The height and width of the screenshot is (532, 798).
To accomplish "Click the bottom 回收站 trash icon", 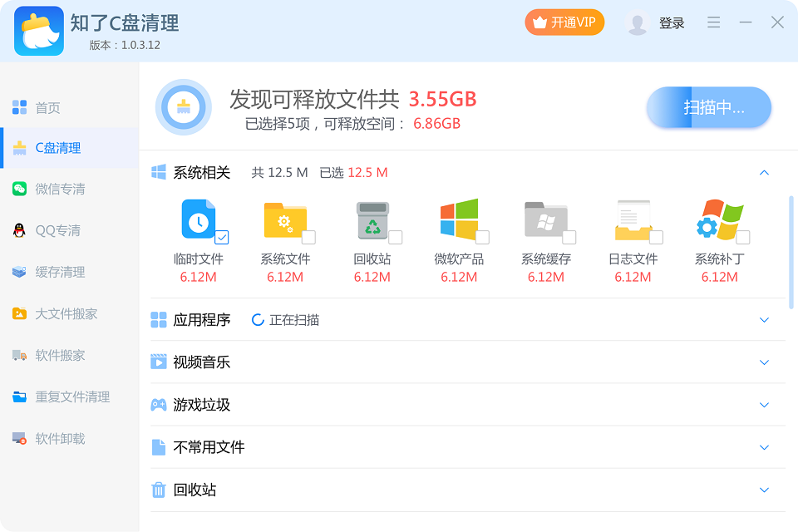I will pos(159,490).
